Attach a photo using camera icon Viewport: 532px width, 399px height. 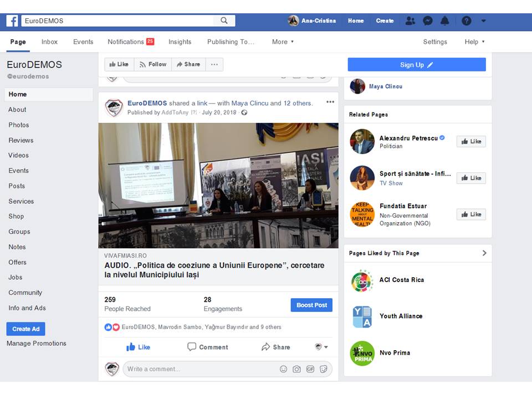[296, 369]
